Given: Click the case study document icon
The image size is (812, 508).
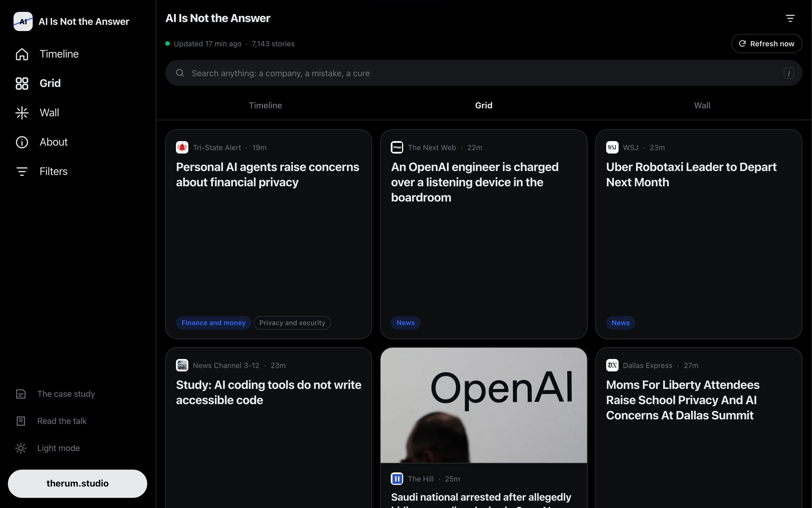Looking at the screenshot, I should (21, 394).
